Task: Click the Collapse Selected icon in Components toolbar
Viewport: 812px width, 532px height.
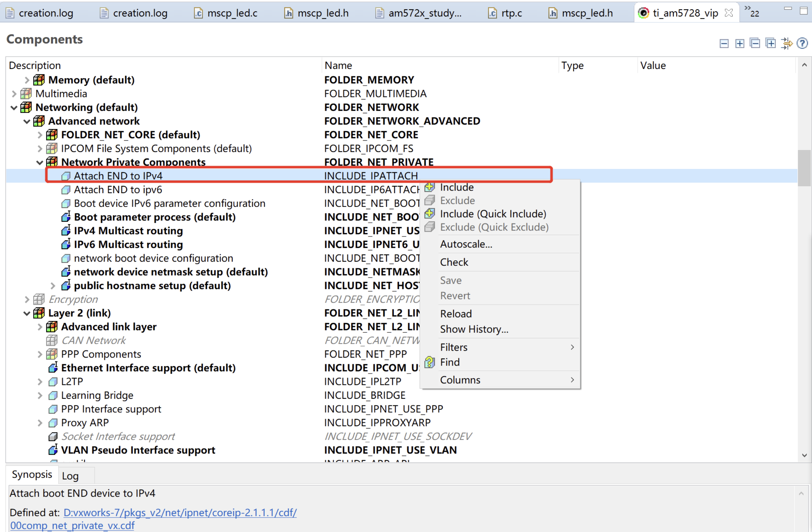Action: 755,43
